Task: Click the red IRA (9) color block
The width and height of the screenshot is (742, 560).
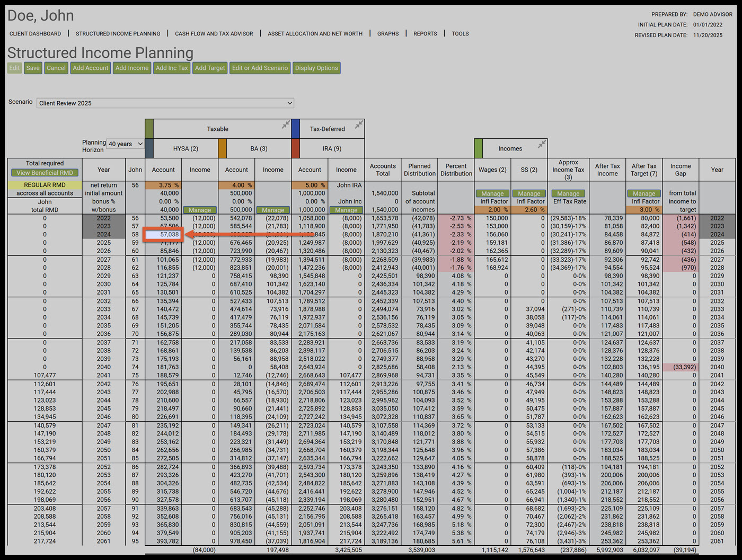Action: pos(296,148)
